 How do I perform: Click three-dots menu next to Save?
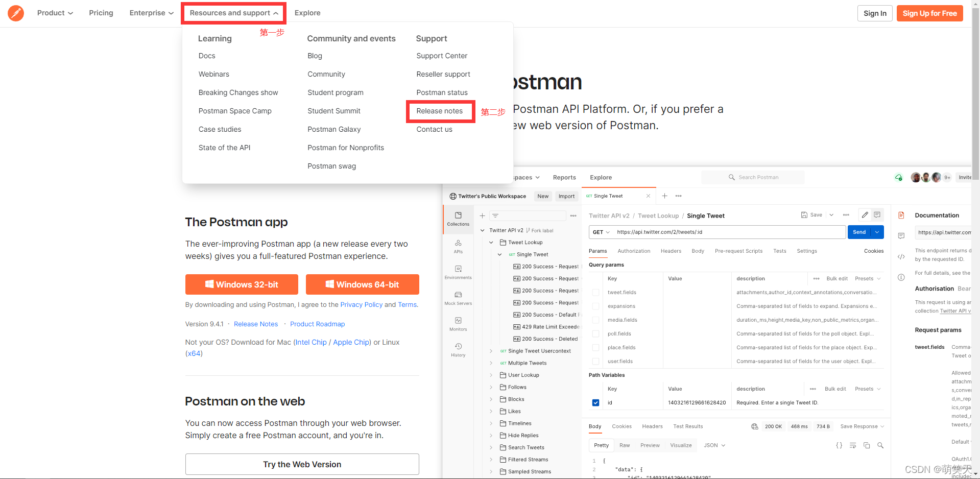click(846, 215)
